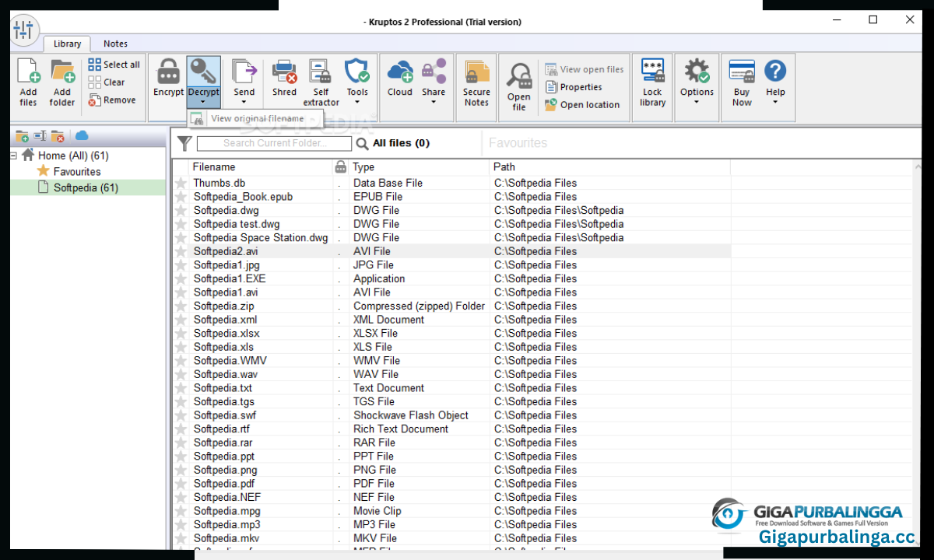Toggle favourite star for Softpedia.rar
This screenshot has width=934, height=560.
pos(181,443)
